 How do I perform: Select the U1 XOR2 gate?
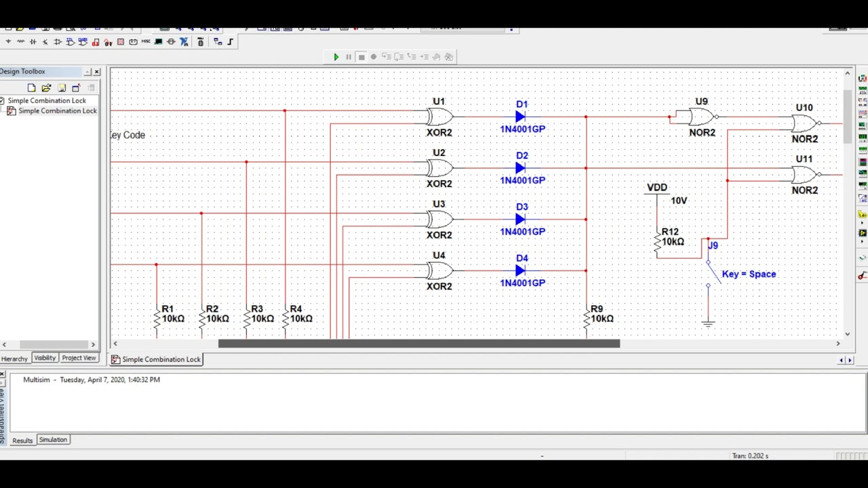coord(439,117)
